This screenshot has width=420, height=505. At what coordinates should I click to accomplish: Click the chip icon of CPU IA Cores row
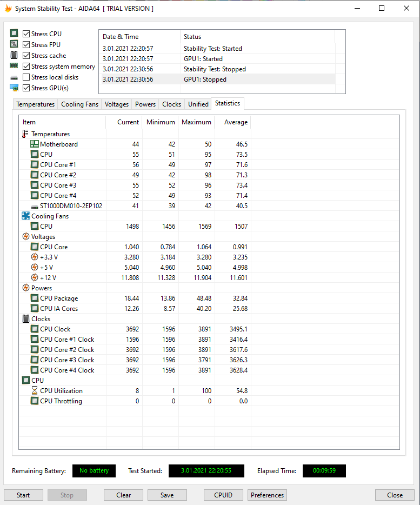(x=35, y=309)
